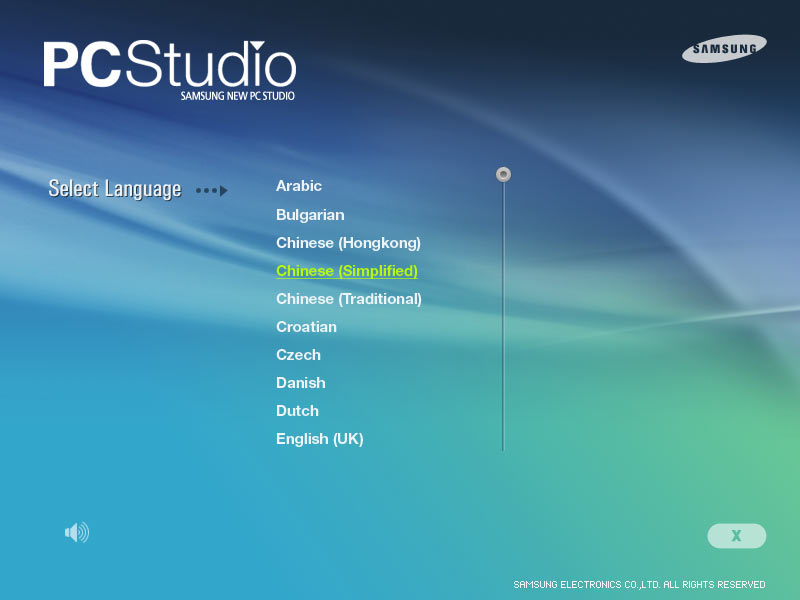Select Bulgarian language
The image size is (800, 600).
[310, 215]
